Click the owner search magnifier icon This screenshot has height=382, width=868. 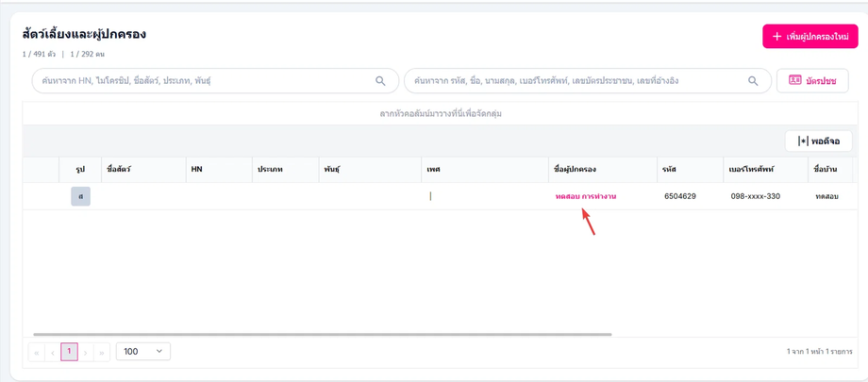tap(753, 81)
